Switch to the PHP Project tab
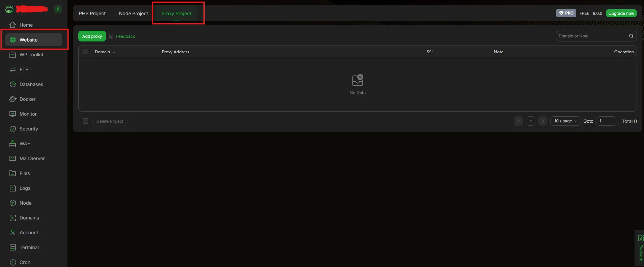This screenshot has height=267, width=644. [92, 13]
